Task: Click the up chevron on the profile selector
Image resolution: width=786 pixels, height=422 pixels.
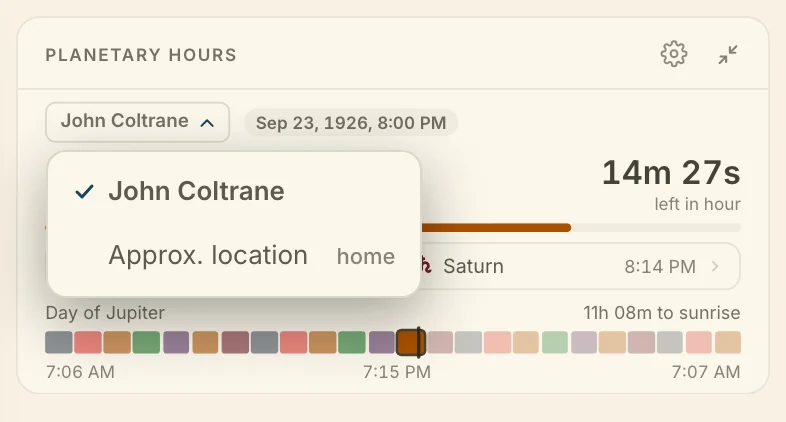Action: click(207, 123)
